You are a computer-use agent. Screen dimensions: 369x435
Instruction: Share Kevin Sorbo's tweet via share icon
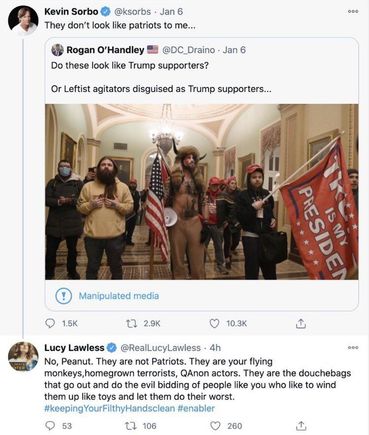click(301, 323)
